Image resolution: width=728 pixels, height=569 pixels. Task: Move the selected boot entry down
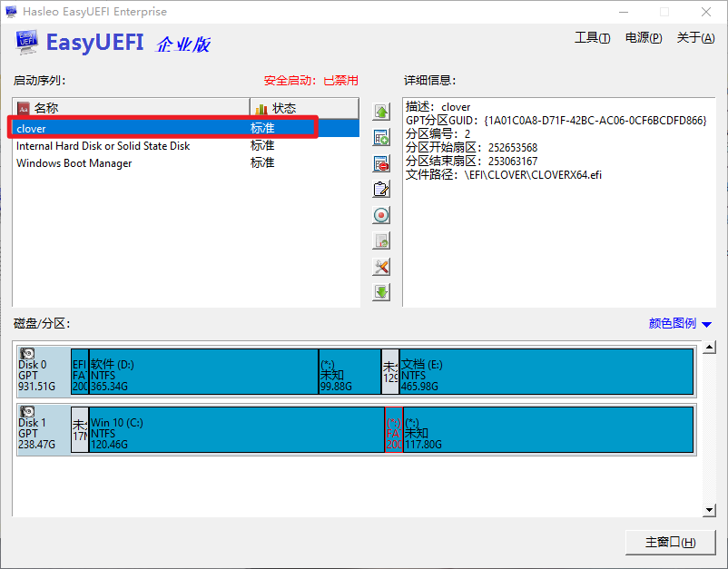pyautogui.click(x=381, y=292)
